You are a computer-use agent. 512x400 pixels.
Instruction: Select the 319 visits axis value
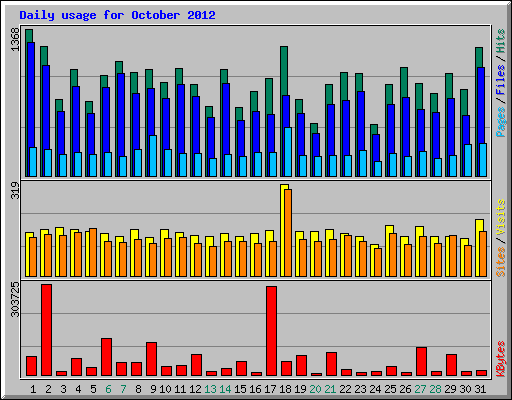[15, 190]
